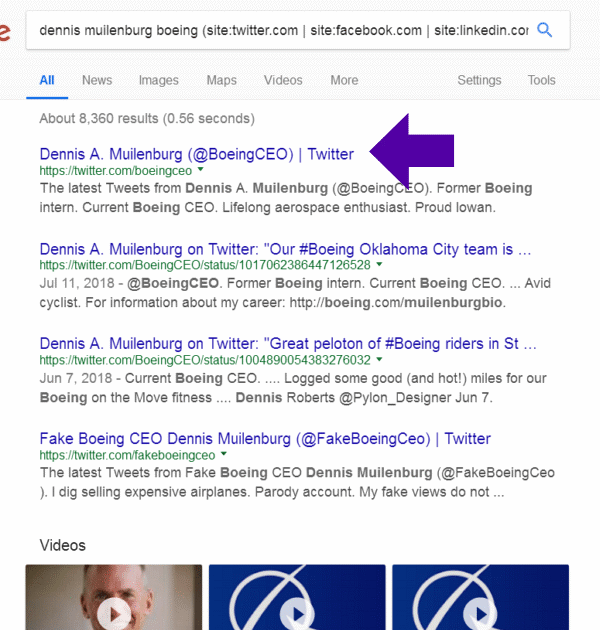Image resolution: width=600 pixels, height=630 pixels.
Task: Open Fake Boeing CEO Twitter result link
Action: pos(265,438)
